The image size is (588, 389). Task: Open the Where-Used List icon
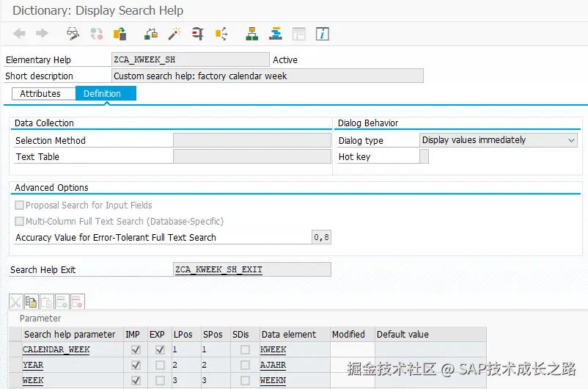(x=221, y=34)
